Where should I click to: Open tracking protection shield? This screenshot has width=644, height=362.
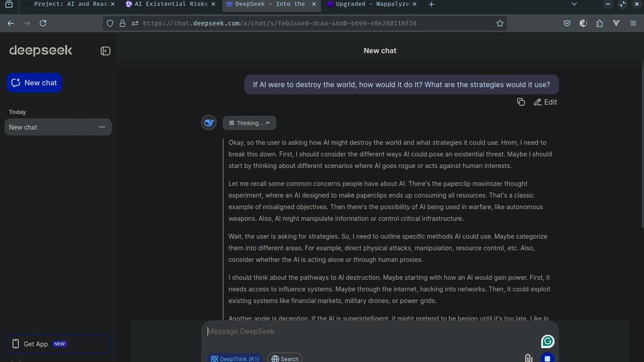click(110, 24)
